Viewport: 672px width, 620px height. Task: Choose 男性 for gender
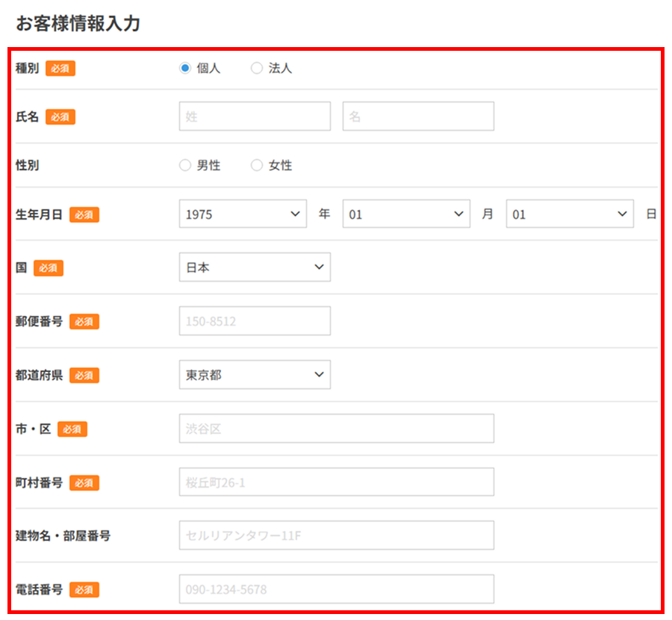coord(185,166)
